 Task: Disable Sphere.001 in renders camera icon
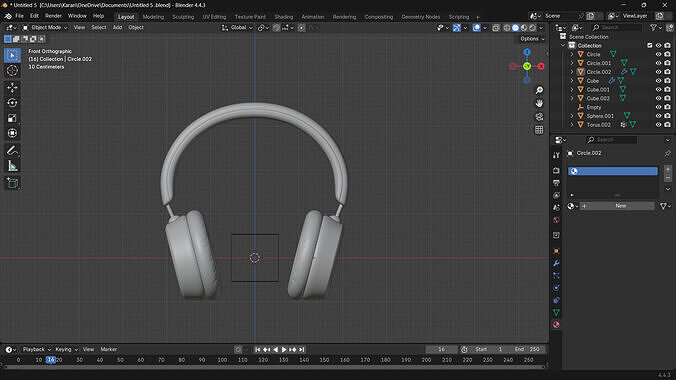[667, 116]
